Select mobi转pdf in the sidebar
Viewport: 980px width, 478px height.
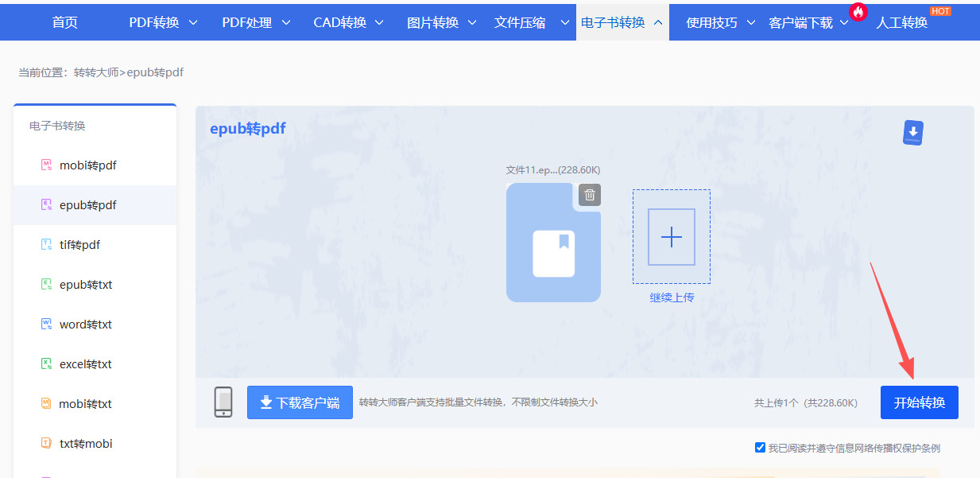95,165
